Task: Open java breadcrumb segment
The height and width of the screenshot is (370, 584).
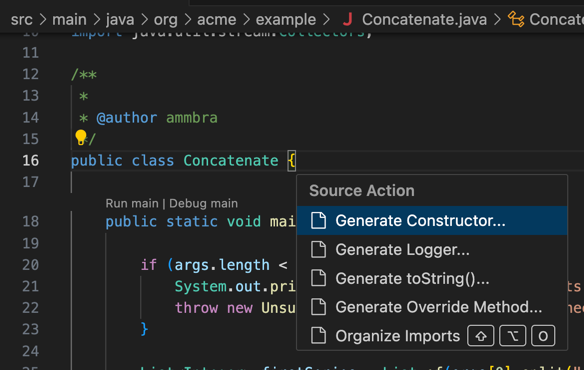Action: pyautogui.click(x=120, y=19)
